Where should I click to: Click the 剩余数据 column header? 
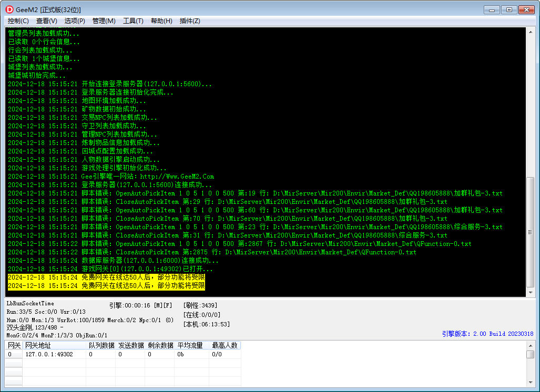pos(160,345)
